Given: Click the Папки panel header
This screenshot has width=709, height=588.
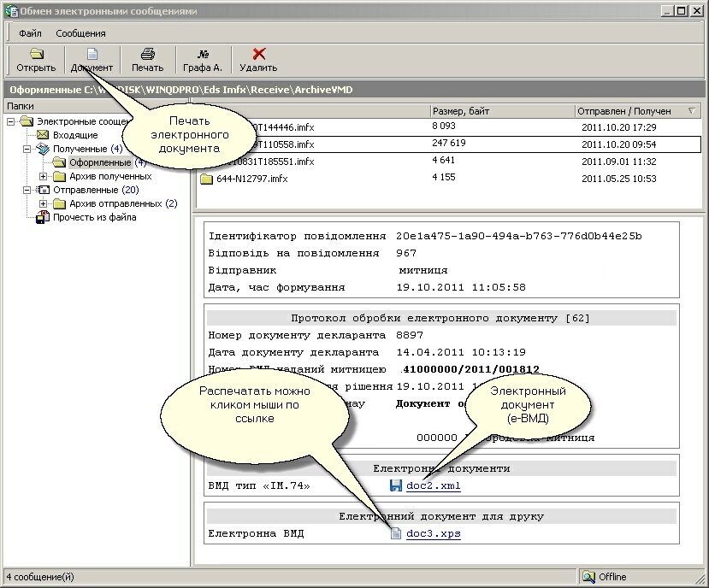Looking at the screenshot, I should (97, 106).
